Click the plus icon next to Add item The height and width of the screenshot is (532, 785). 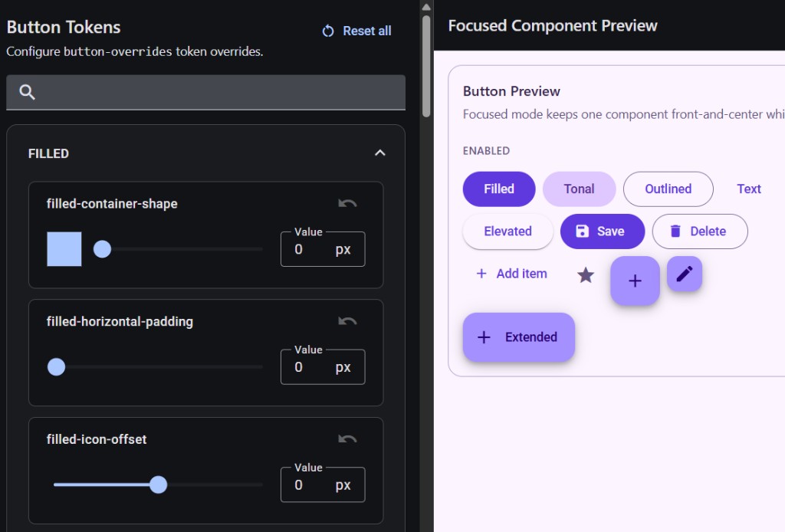point(481,274)
